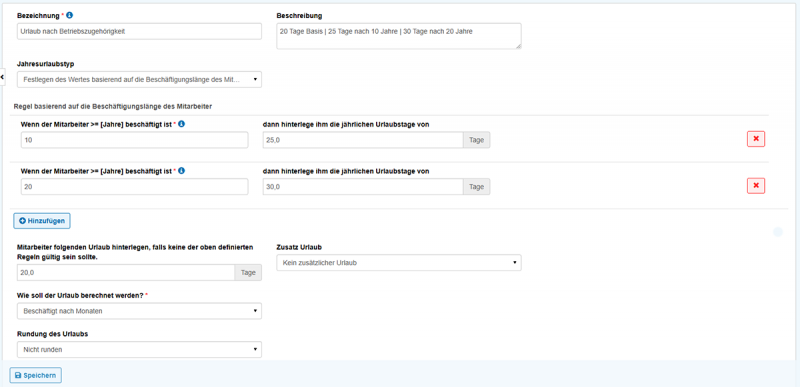The width and height of the screenshot is (800, 387).
Task: Click info icon beside second Jahre beschäftigt label
Action: (182, 171)
